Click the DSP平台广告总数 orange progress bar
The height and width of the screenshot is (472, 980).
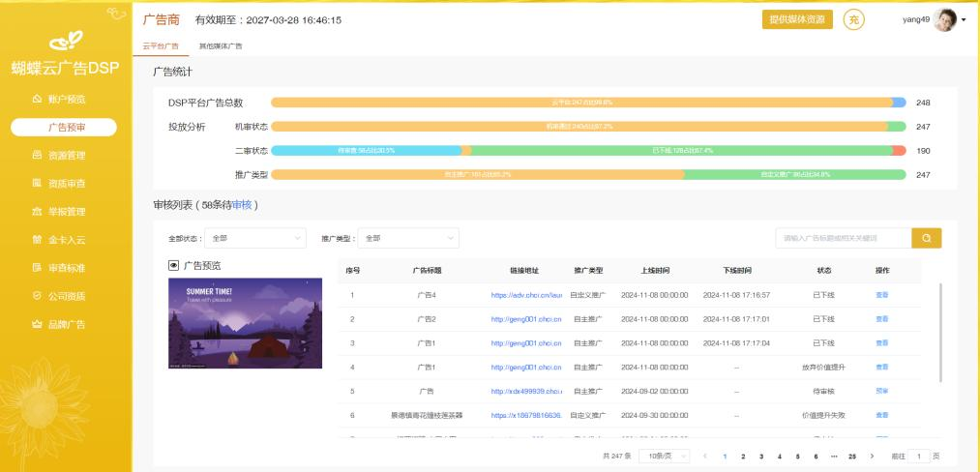click(581, 103)
